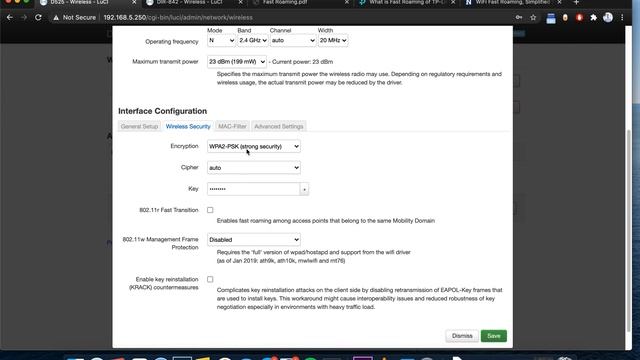Close the Fast Roaming.pdf tab
This screenshot has height=360, width=640.
[x=347, y=2]
